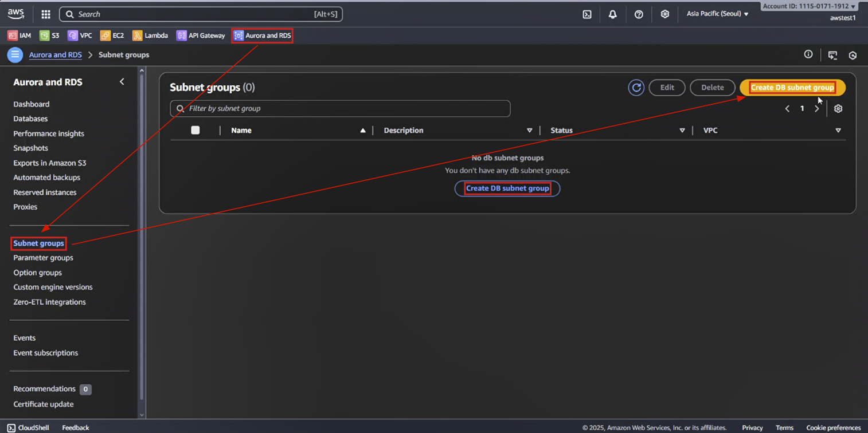The width and height of the screenshot is (868, 433).
Task: Open Lambda shortcut in favorites bar
Action: [150, 36]
